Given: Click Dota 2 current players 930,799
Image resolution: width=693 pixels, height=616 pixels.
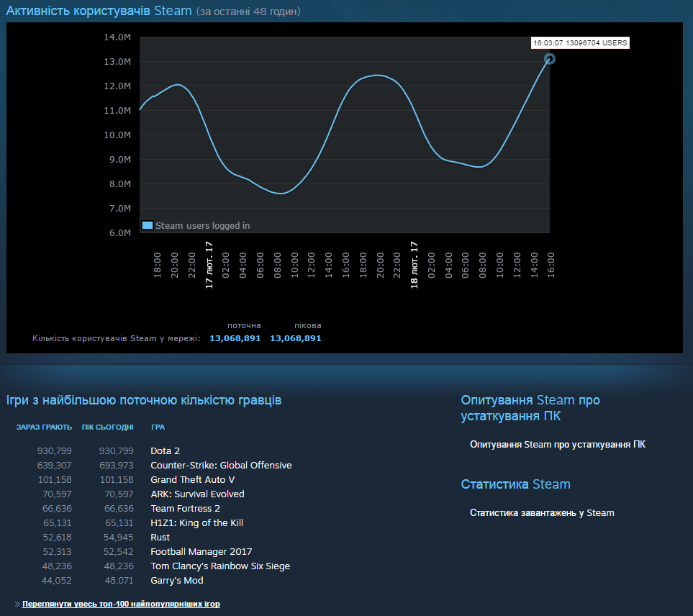Looking at the screenshot, I should 55,450.
